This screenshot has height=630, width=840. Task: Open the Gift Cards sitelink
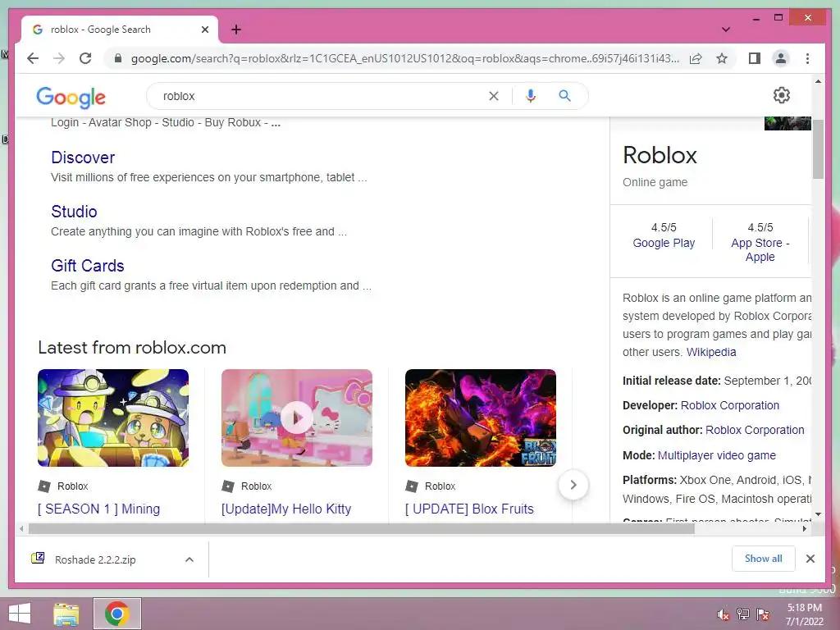[87, 266]
